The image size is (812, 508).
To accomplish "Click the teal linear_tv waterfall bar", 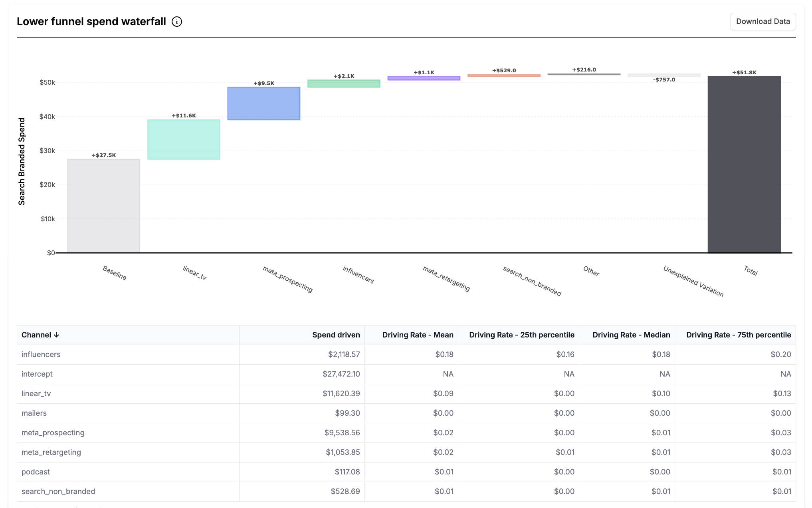I will coord(184,139).
